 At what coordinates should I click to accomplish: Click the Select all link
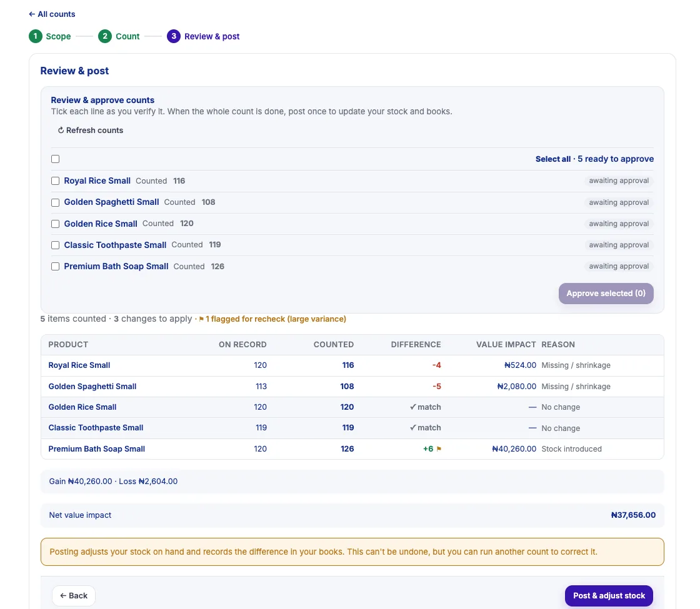(552, 159)
